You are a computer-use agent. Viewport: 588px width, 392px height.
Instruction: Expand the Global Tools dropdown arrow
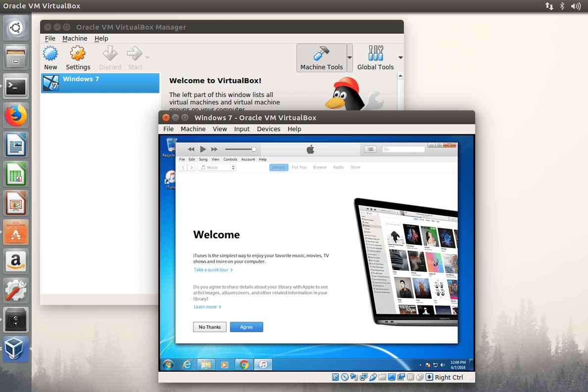(x=400, y=58)
